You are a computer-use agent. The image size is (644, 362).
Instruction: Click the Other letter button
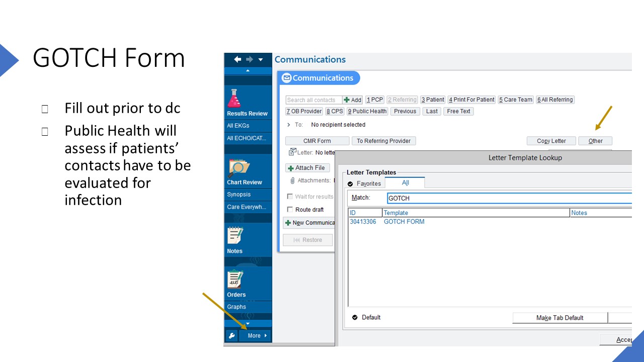click(595, 141)
